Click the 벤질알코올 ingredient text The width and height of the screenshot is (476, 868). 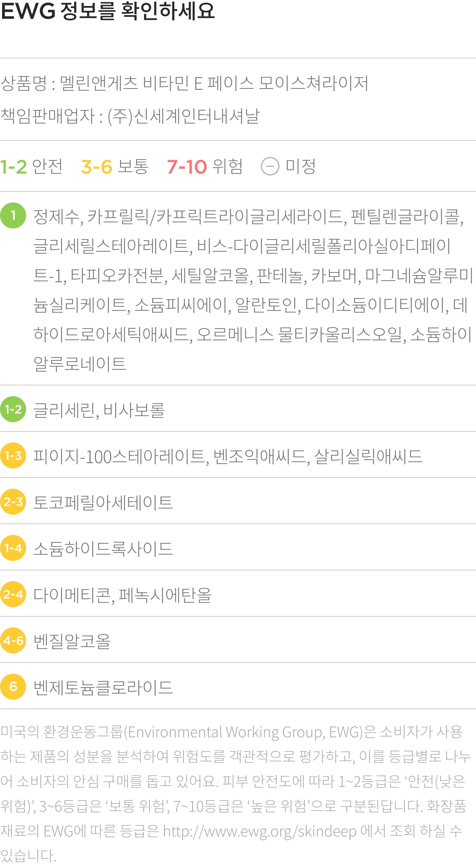(72, 641)
